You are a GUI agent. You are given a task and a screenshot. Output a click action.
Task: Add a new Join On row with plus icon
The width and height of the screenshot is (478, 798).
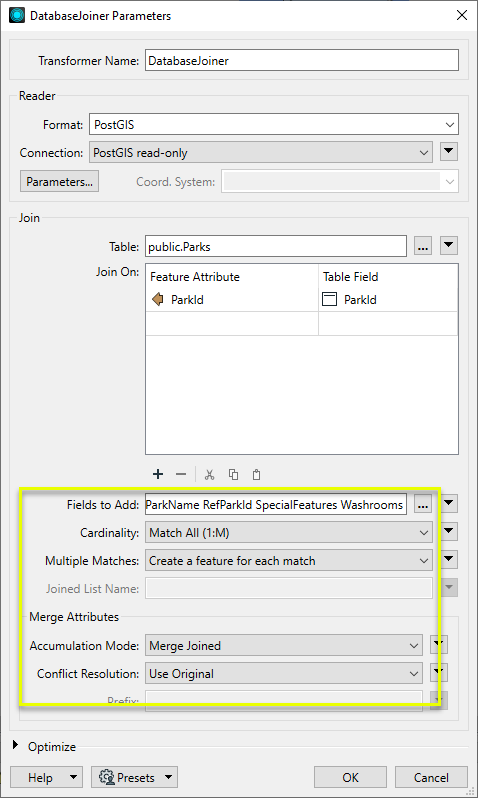pos(158,474)
